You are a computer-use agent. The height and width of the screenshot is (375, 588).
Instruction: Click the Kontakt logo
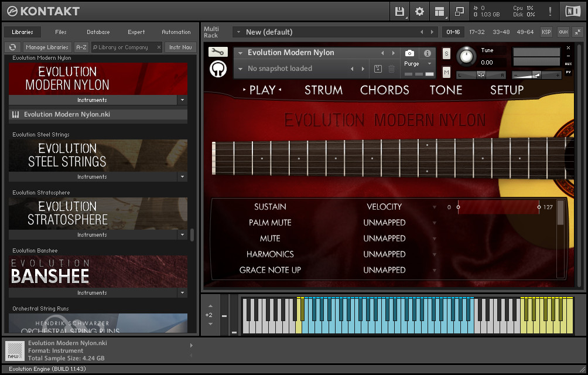tap(43, 11)
